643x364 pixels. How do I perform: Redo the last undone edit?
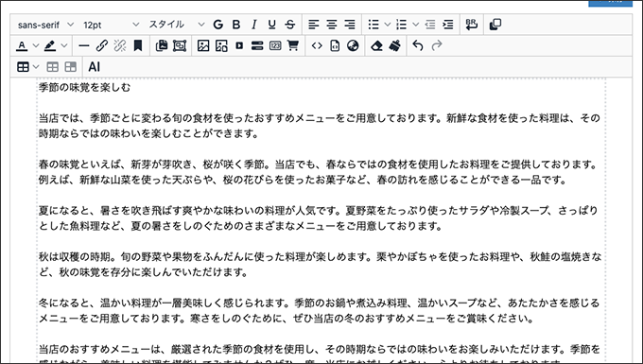pyautogui.click(x=436, y=46)
